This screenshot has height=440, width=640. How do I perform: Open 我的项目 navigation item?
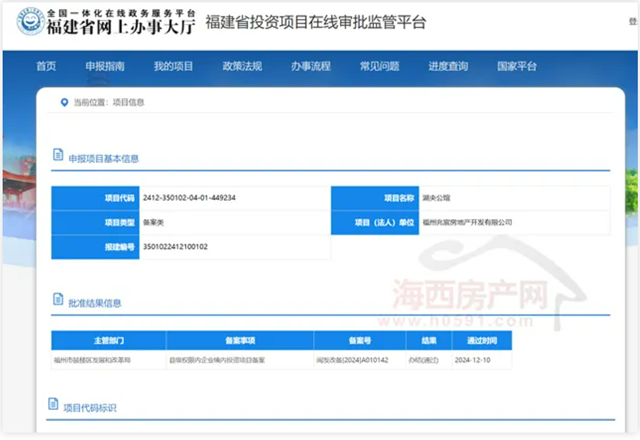[173, 66]
